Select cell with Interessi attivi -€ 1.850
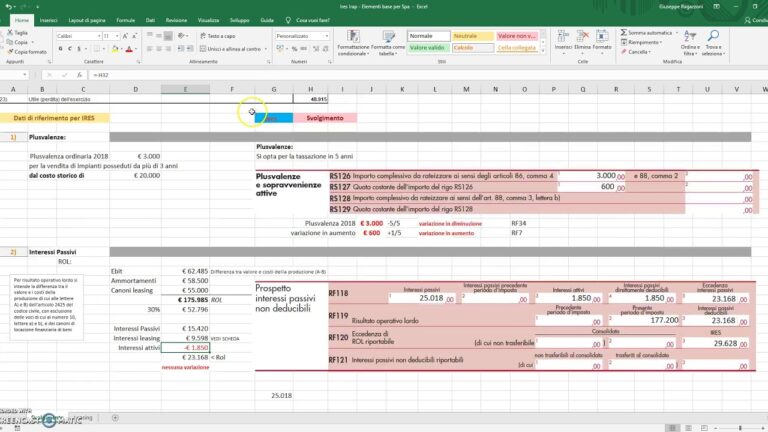 [x=185, y=348]
